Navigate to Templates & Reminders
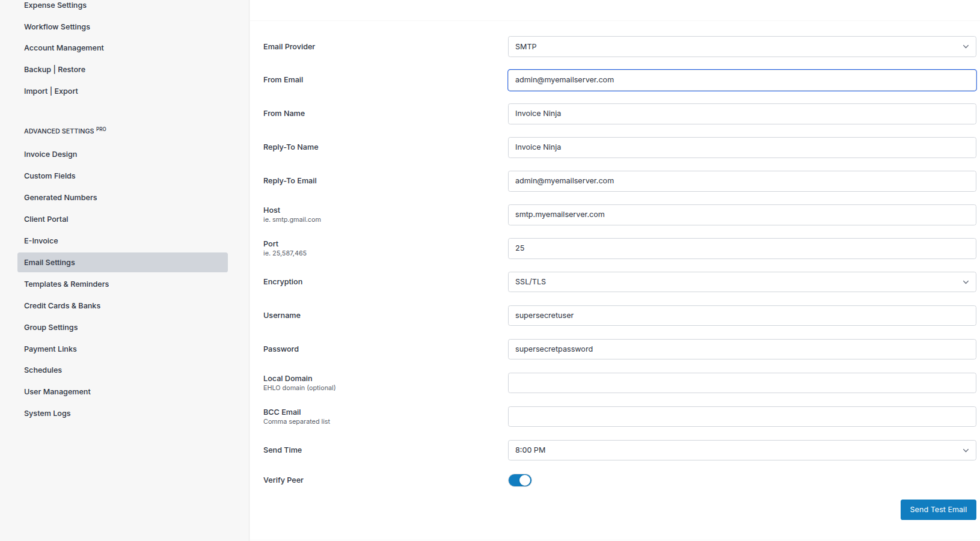 coord(66,284)
